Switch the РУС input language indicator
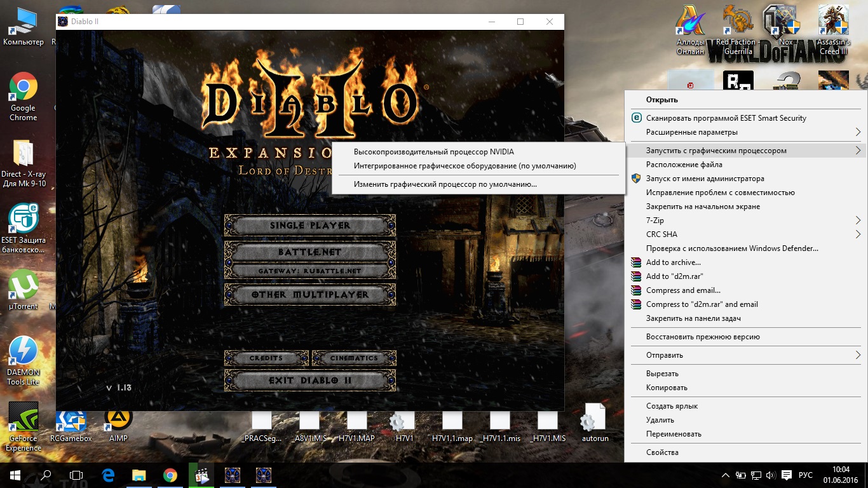The width and height of the screenshot is (868, 488). (x=805, y=475)
